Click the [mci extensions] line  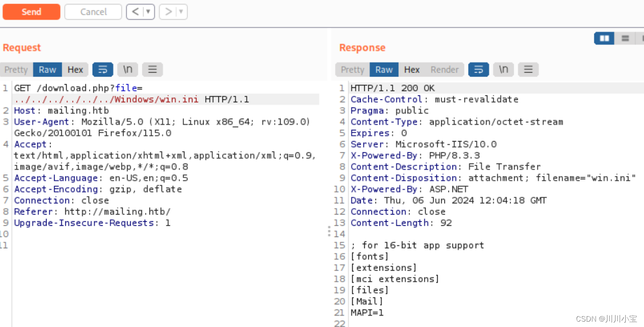[x=395, y=279]
